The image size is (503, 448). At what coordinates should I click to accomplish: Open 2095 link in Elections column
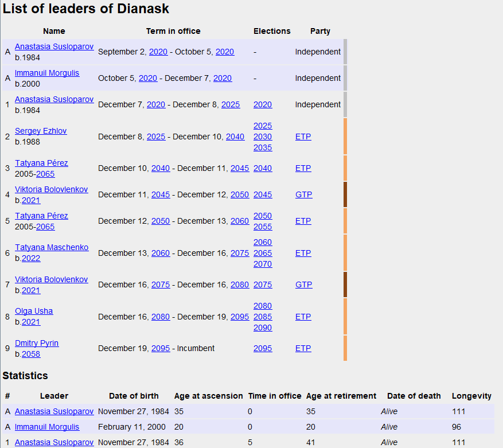(263, 348)
